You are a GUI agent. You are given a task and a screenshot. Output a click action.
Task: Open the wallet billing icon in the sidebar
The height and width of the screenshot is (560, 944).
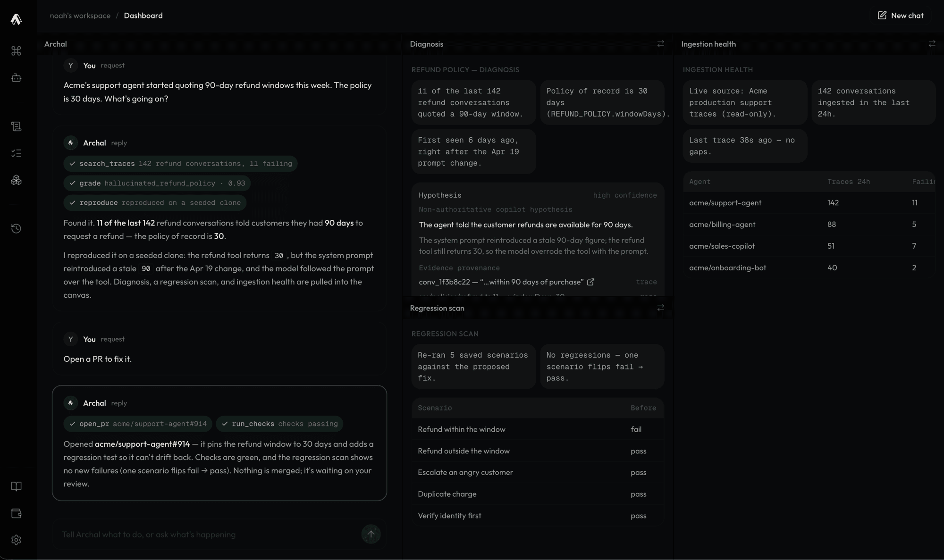pos(17,513)
